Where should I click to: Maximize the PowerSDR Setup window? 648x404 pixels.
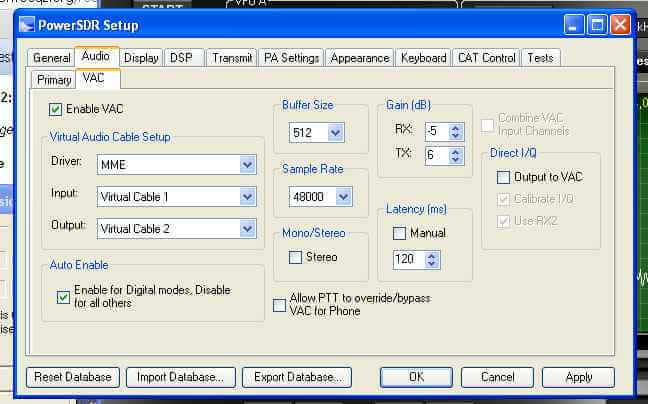click(597, 25)
